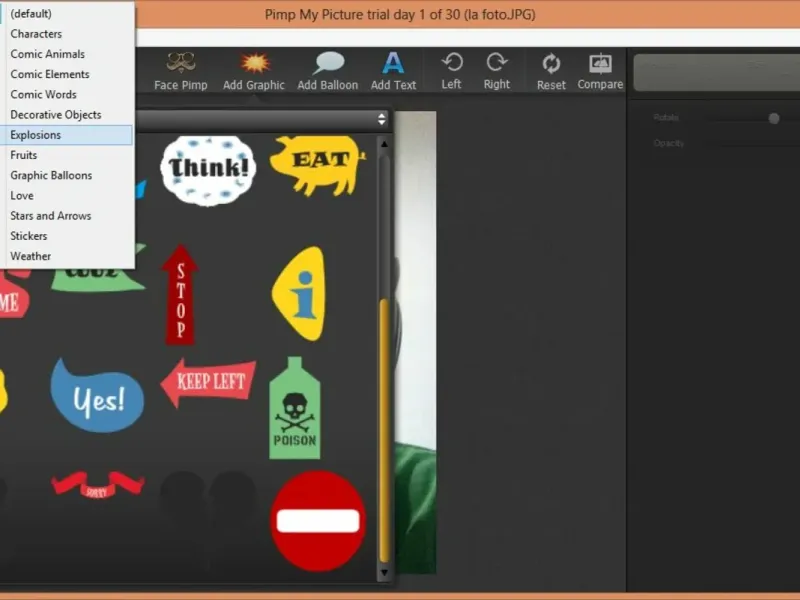Viewport: 800px width, 600px height.
Task: Click the graphics list scroll-up arrow
Action: [384, 144]
